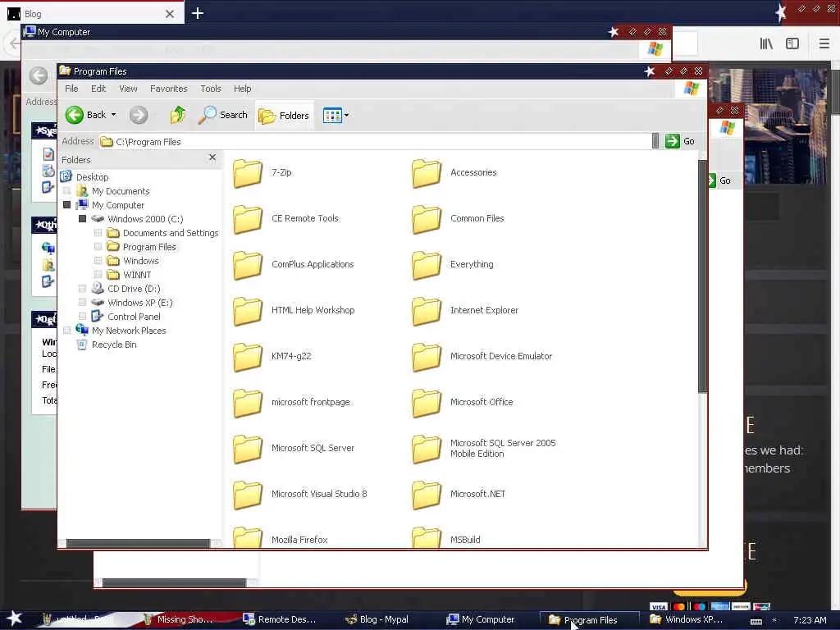Open Back history dropdown arrow

coord(113,115)
